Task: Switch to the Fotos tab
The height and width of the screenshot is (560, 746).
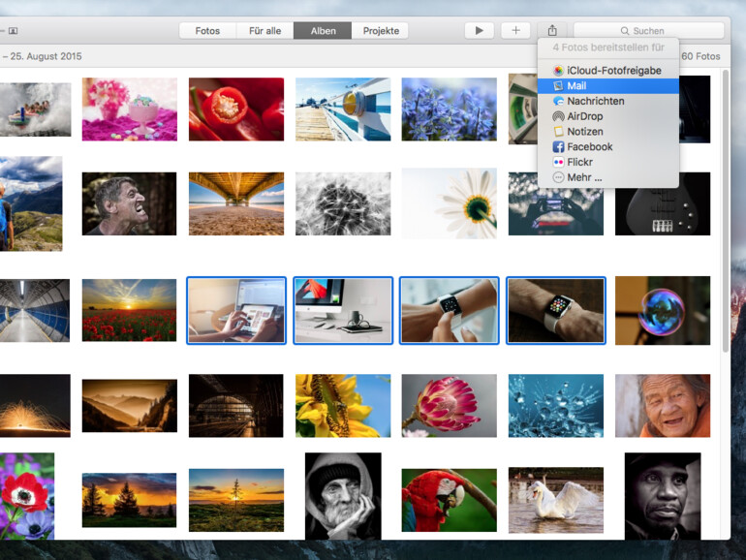Action: (207, 31)
